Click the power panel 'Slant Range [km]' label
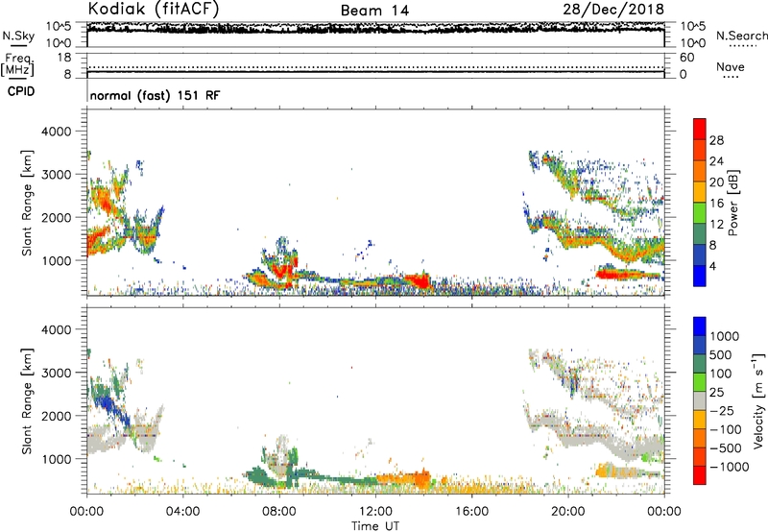The image size is (768, 532). pyautogui.click(x=27, y=203)
